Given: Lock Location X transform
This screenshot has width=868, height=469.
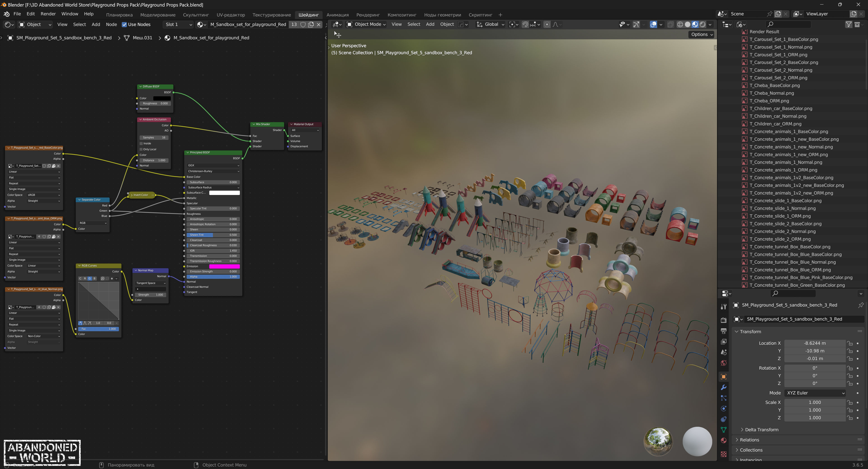Looking at the screenshot, I should (x=850, y=343).
